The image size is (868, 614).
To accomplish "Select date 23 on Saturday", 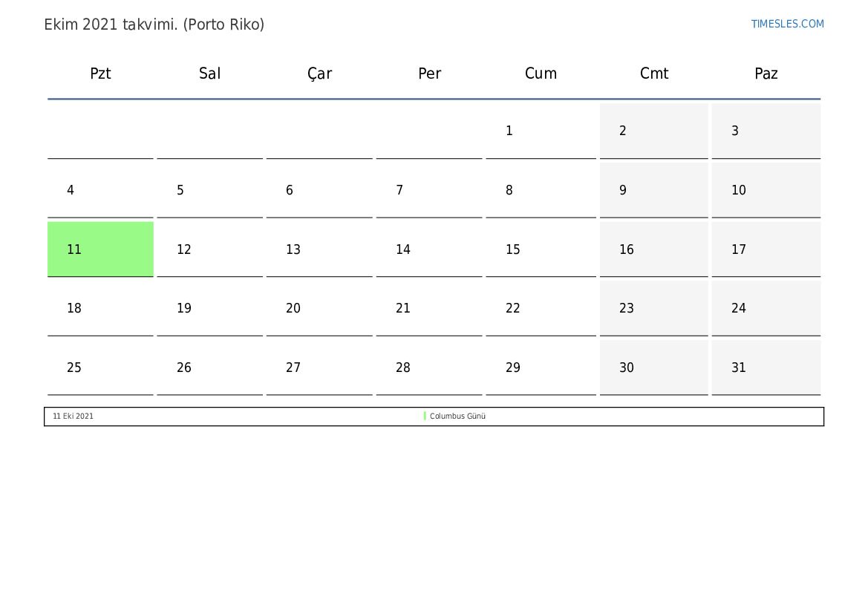I will click(x=653, y=308).
